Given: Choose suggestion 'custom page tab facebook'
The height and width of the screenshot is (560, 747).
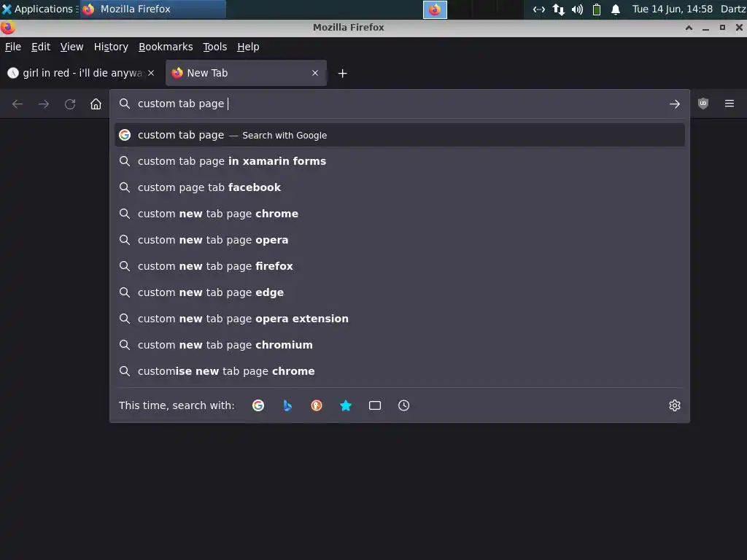Looking at the screenshot, I should tap(400, 187).
